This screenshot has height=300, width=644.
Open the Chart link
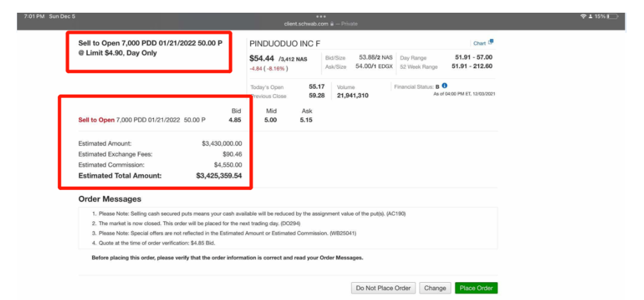(x=479, y=43)
